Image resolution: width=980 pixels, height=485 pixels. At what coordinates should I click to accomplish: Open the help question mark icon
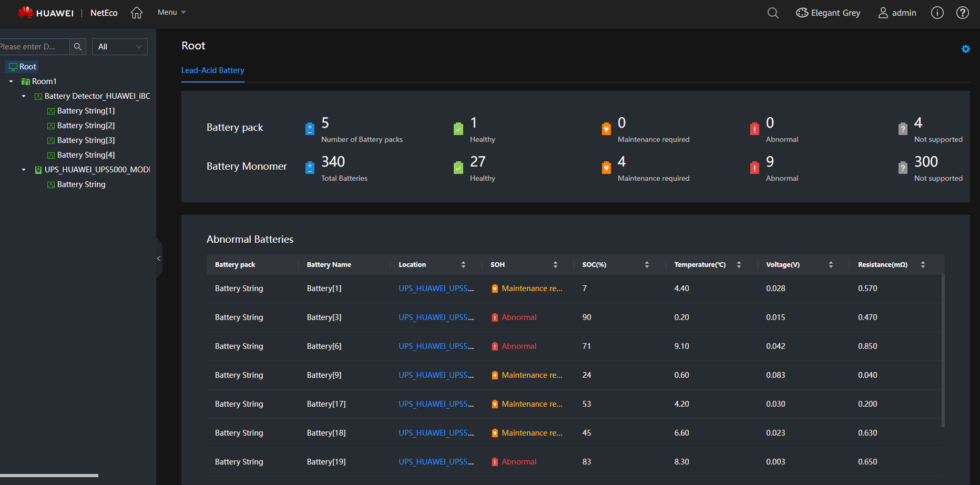click(962, 13)
